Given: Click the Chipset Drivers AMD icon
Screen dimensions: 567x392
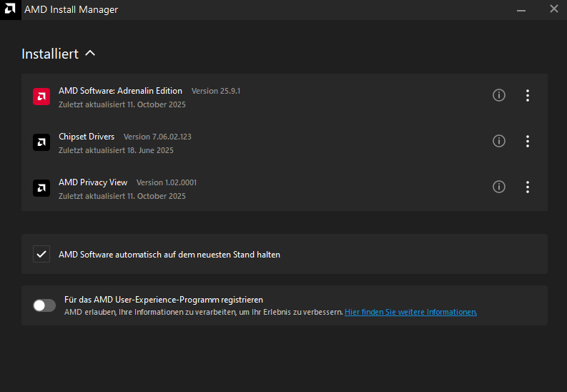Looking at the screenshot, I should tap(41, 142).
